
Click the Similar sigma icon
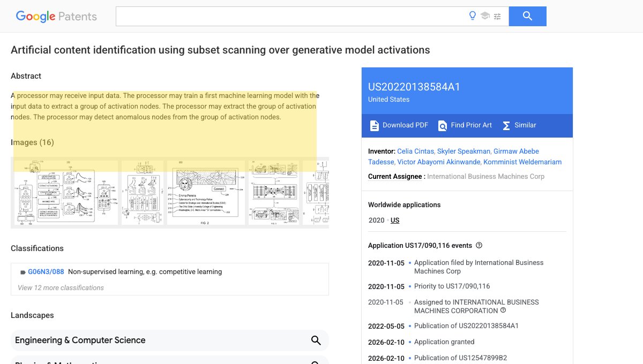click(x=506, y=125)
